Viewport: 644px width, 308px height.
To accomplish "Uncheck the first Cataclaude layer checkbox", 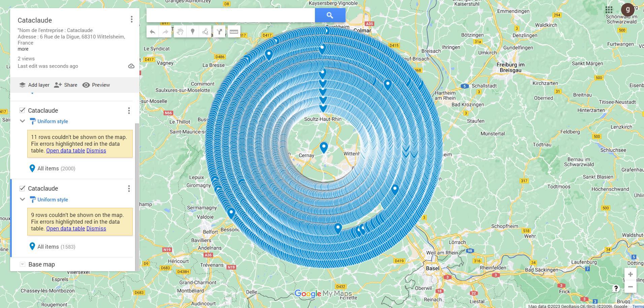I will coord(23,110).
